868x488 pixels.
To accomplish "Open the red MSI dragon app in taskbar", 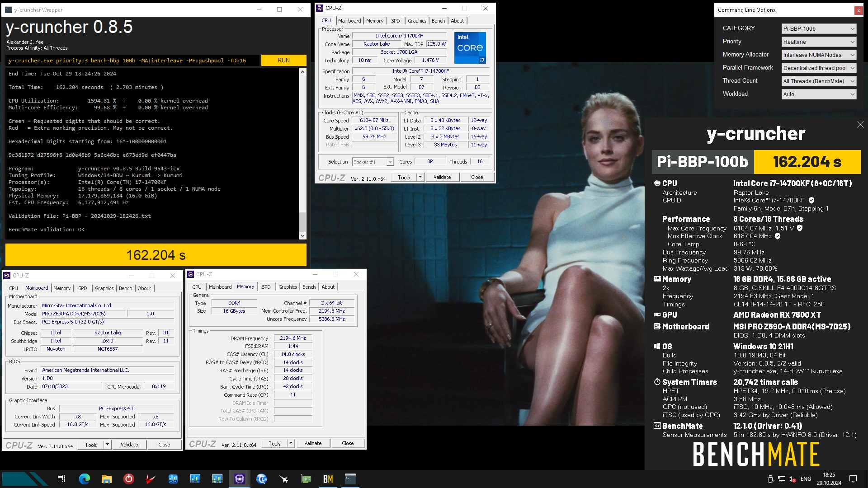I will point(151,479).
